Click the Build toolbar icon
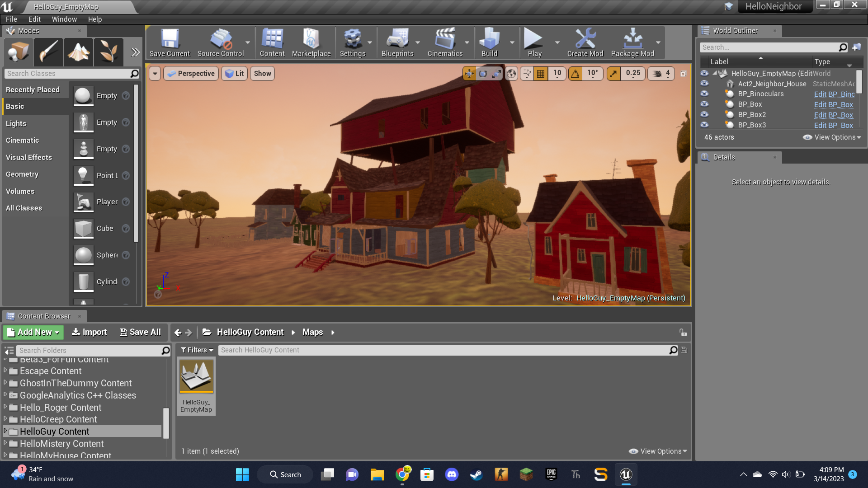This screenshot has height=488, width=868. point(489,43)
